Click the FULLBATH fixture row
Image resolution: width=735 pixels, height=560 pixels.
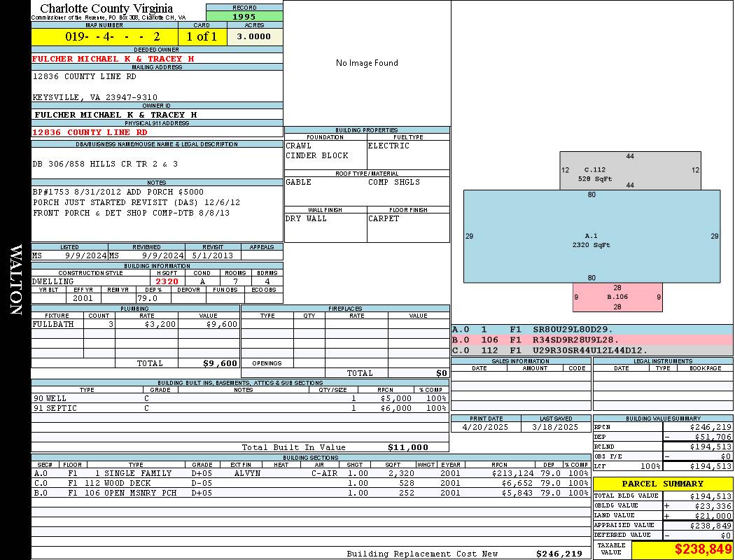click(x=136, y=324)
